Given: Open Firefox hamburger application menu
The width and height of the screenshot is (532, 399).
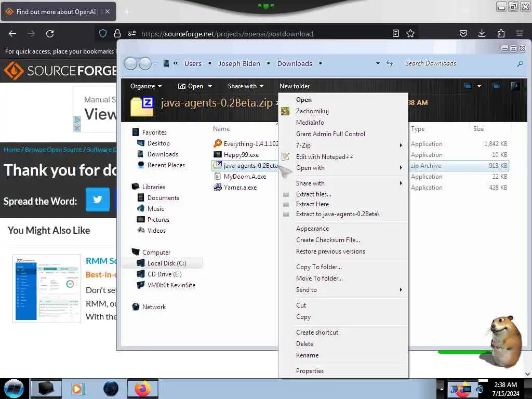Looking at the screenshot, I should click(x=520, y=33).
